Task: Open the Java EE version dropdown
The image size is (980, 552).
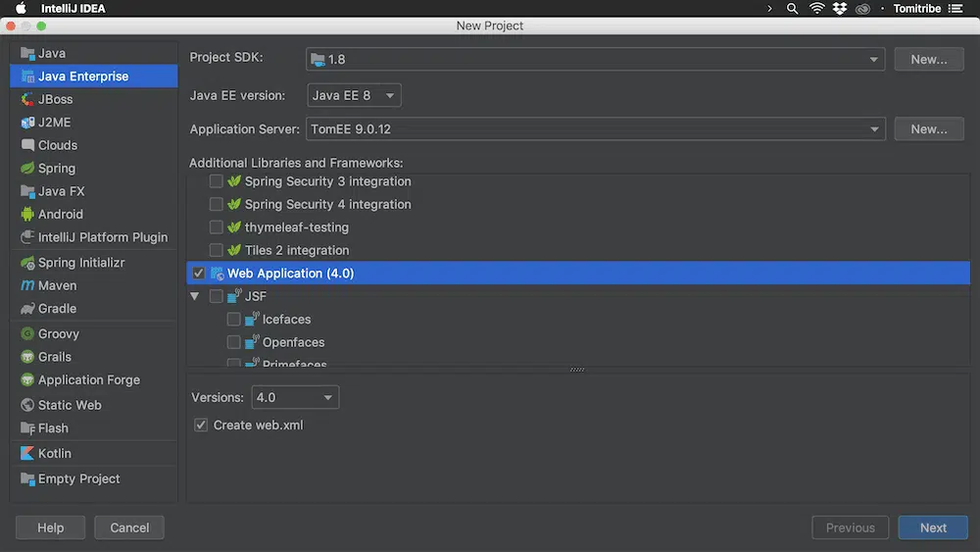Action: pyautogui.click(x=354, y=95)
